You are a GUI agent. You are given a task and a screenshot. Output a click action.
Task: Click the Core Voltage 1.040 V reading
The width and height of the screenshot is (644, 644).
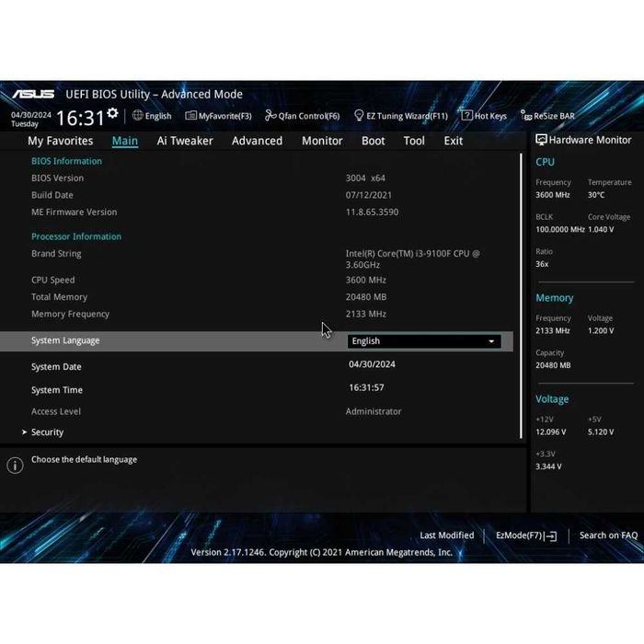point(601,229)
